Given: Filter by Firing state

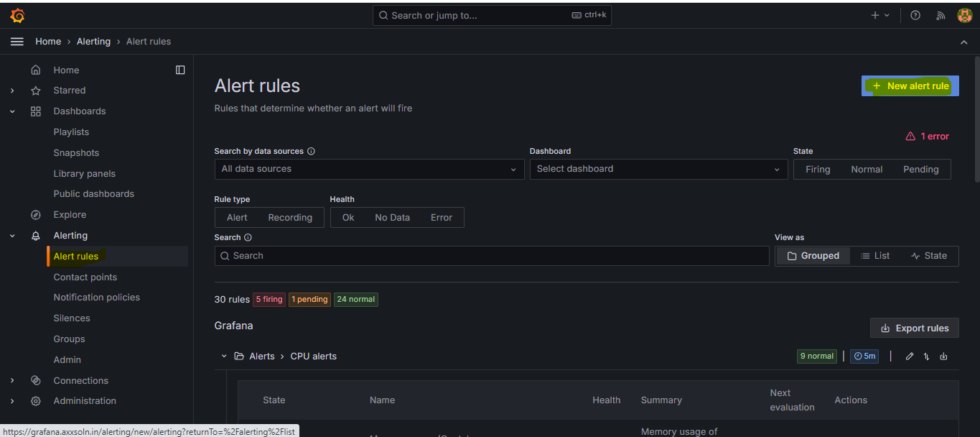Looking at the screenshot, I should (817, 170).
